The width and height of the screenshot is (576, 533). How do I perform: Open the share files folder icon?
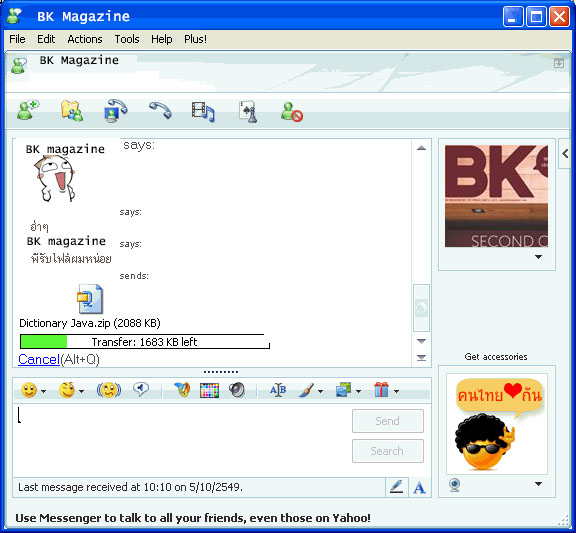click(72, 111)
